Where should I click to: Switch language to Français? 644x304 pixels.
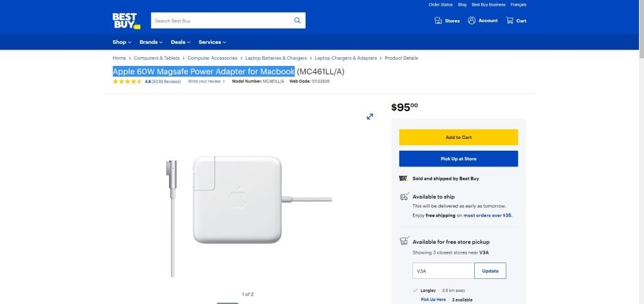pos(518,4)
